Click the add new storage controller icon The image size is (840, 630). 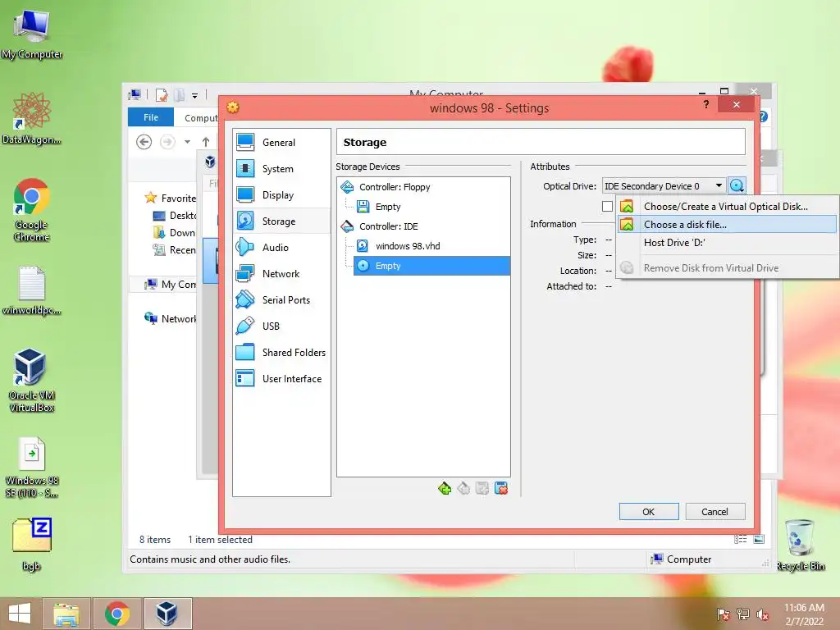coord(444,488)
